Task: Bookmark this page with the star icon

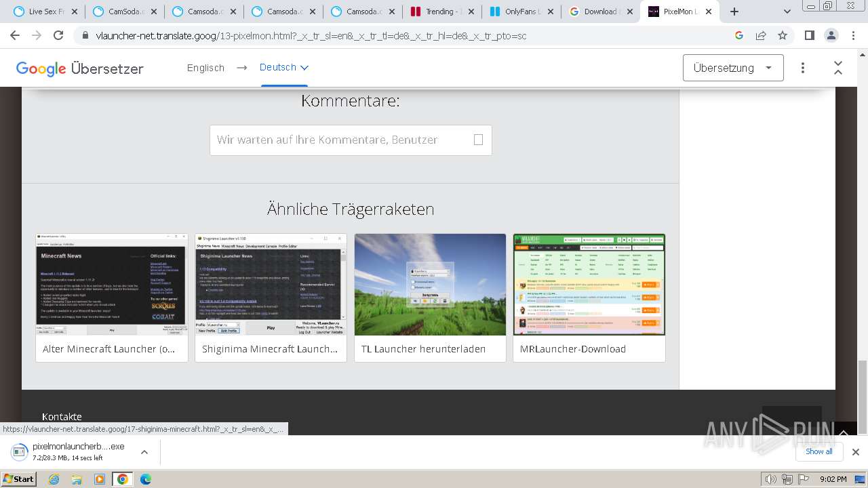Action: (783, 36)
